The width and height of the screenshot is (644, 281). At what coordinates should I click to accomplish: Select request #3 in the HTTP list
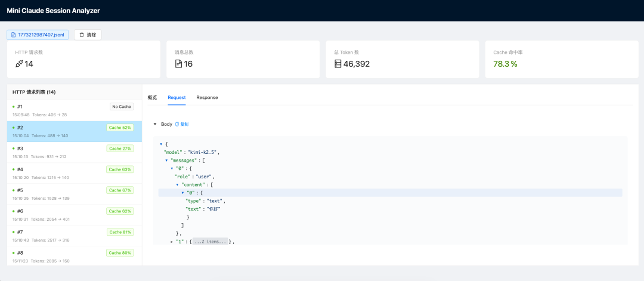click(x=60, y=152)
